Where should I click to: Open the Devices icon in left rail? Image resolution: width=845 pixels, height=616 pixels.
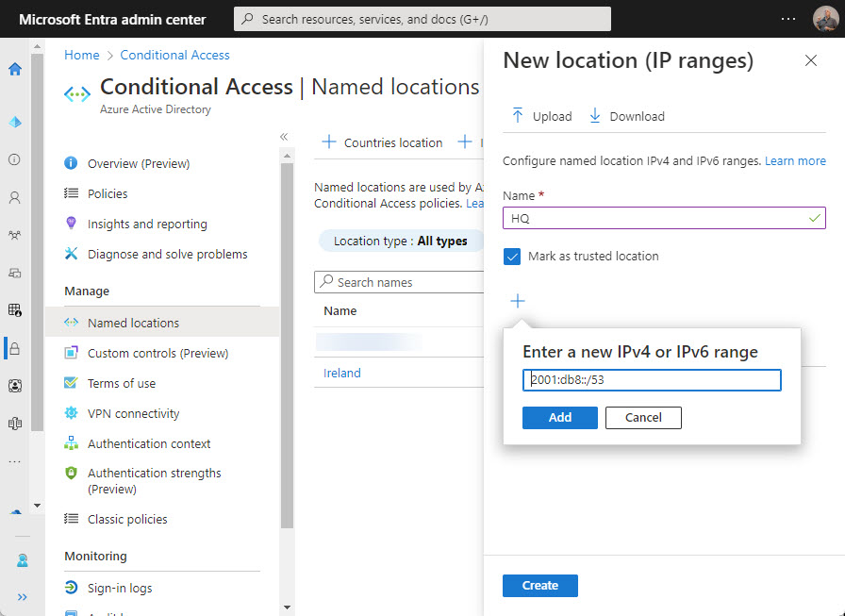point(14,273)
